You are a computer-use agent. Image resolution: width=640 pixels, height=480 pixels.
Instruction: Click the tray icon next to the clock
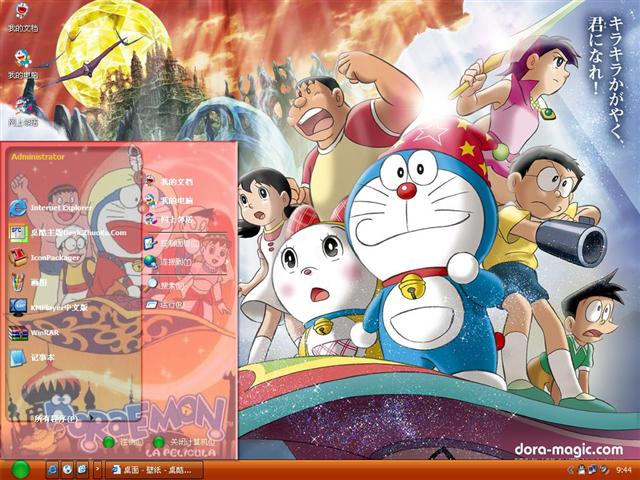tap(604, 470)
